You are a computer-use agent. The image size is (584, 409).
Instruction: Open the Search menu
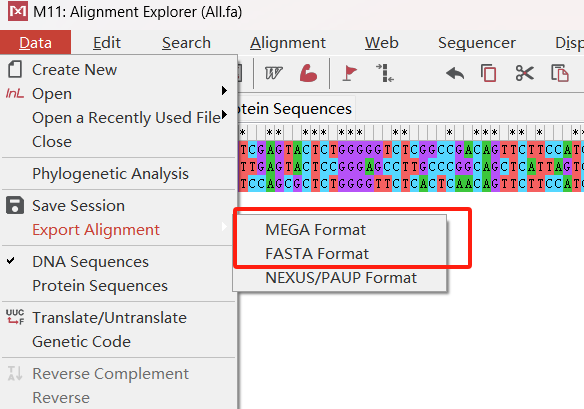point(186,42)
